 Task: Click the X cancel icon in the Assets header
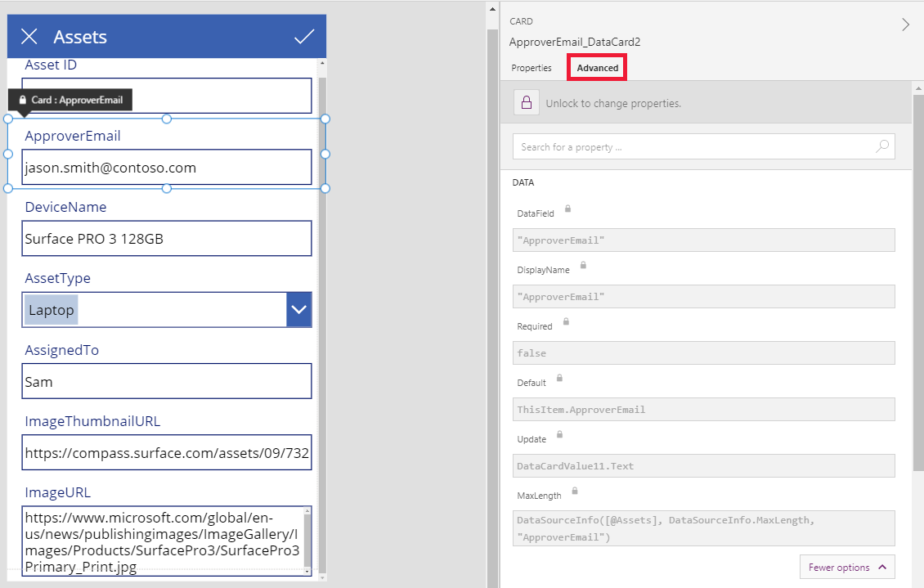click(29, 37)
